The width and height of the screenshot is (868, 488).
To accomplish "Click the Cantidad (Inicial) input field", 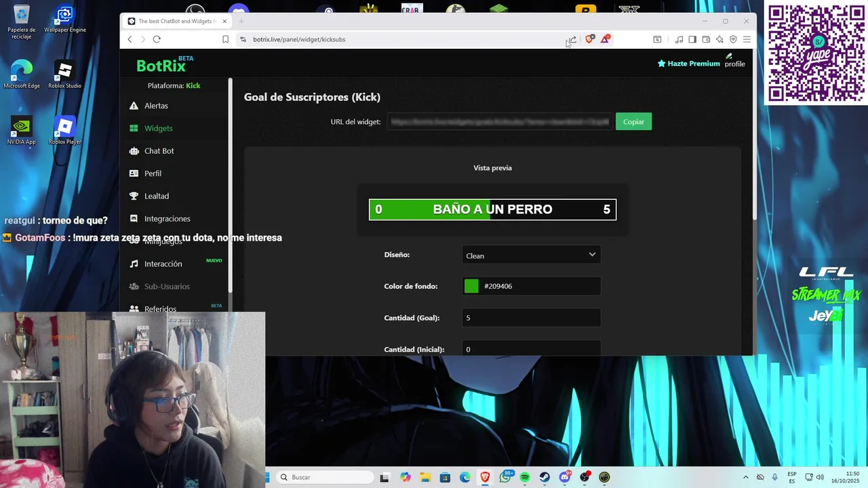I will 531,348.
